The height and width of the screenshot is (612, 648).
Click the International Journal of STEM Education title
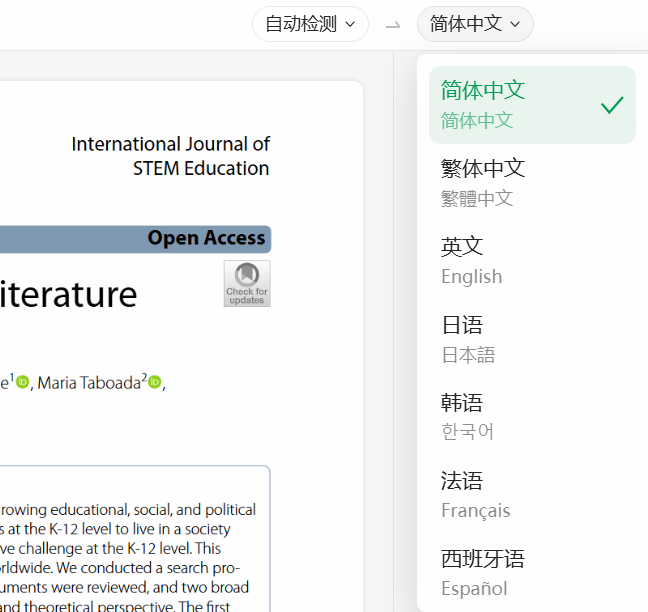[170, 156]
